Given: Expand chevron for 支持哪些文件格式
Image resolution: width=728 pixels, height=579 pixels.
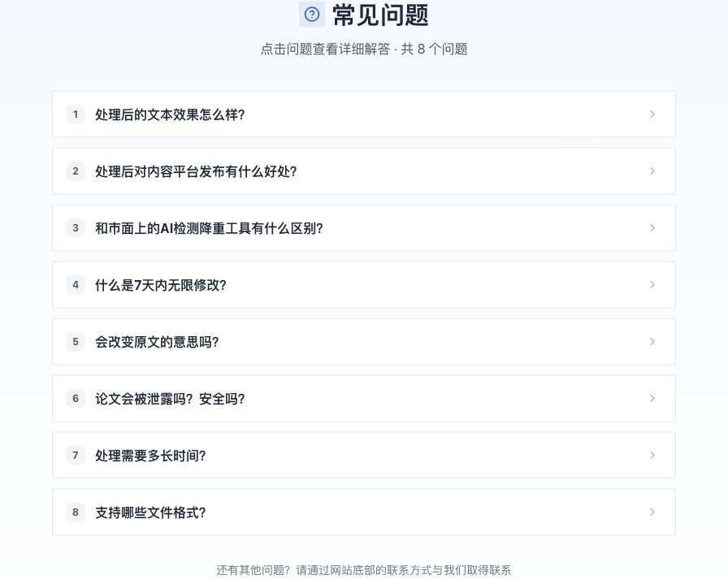Looking at the screenshot, I should pos(652,512).
